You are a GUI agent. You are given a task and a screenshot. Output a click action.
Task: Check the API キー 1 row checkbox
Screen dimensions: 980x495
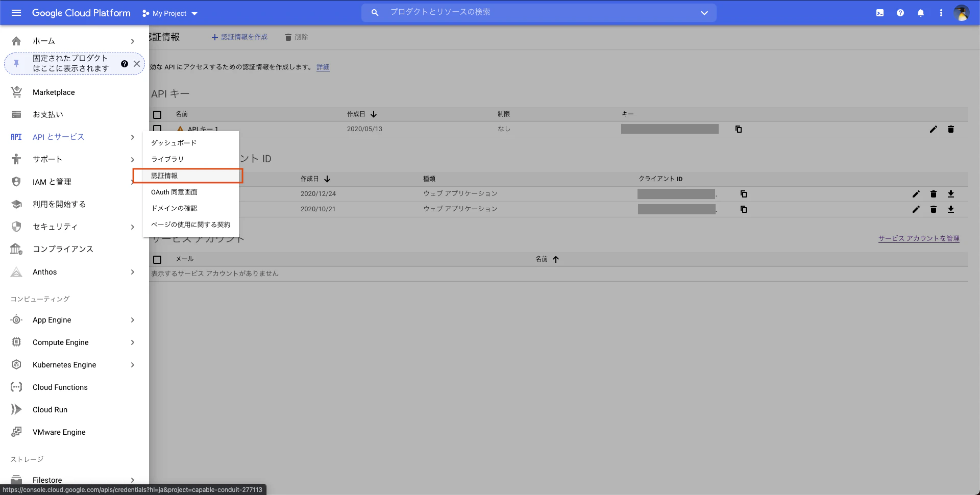tap(157, 129)
